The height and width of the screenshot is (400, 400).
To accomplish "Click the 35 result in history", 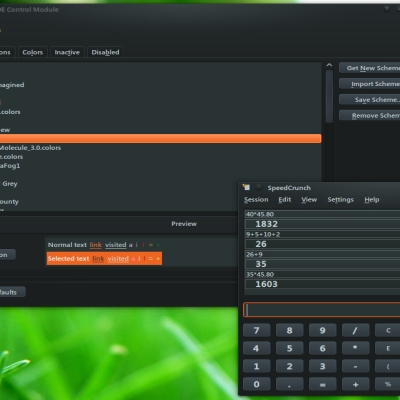I will click(261, 264).
